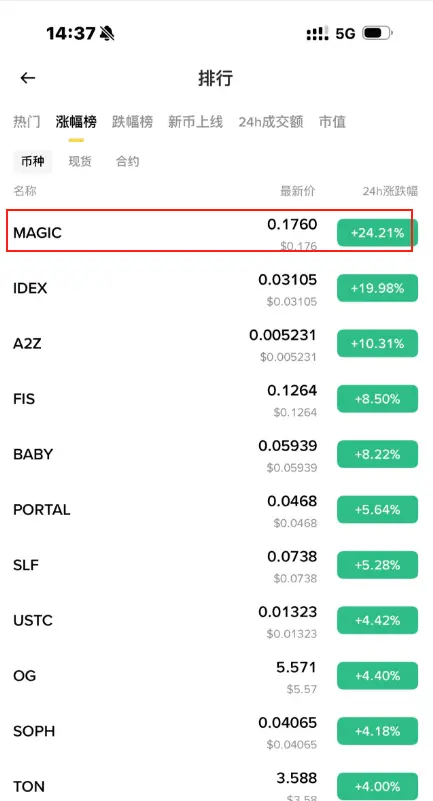Screen dimensions: 433x801
Task: Tap the cellular signal bars icon
Action: point(317,34)
